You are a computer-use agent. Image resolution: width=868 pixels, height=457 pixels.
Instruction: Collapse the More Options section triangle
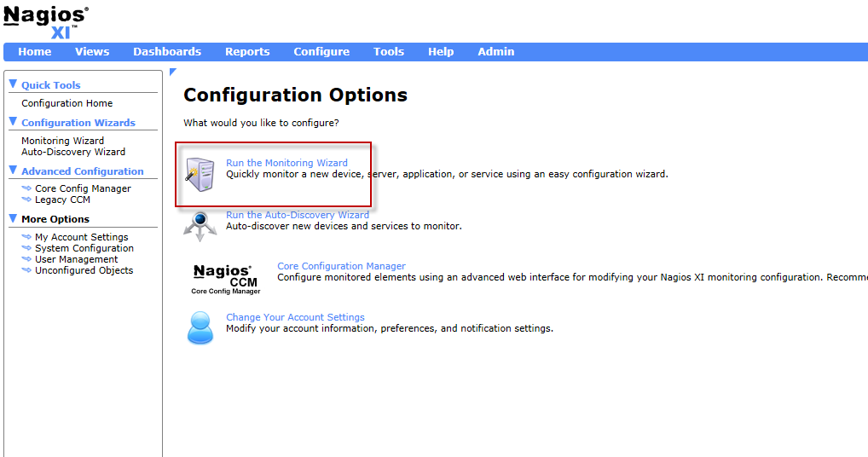point(14,218)
